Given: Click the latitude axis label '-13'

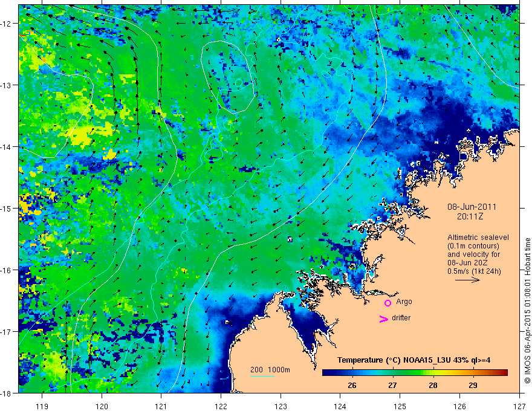Looking at the screenshot, I should (7, 85).
